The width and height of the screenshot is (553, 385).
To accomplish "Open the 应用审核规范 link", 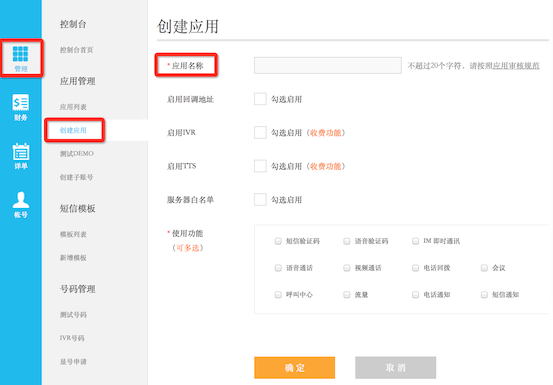I will pyautogui.click(x=516, y=66).
